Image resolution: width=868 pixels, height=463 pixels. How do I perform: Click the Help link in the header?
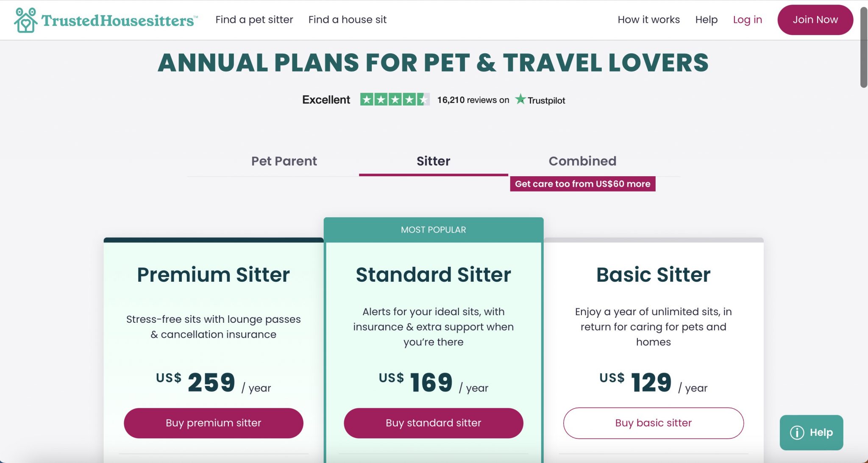[706, 19]
